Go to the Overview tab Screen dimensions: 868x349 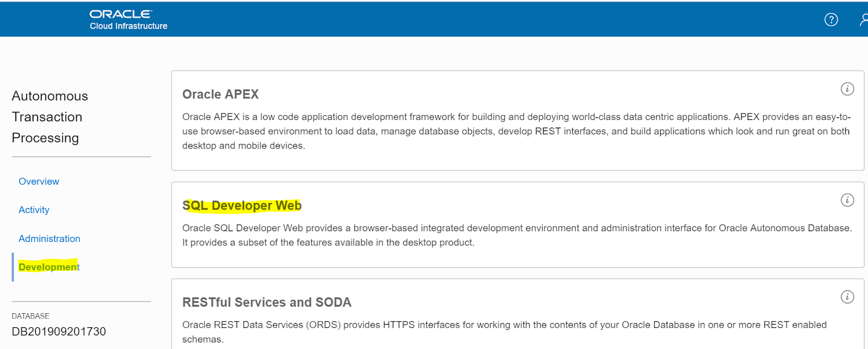(39, 181)
